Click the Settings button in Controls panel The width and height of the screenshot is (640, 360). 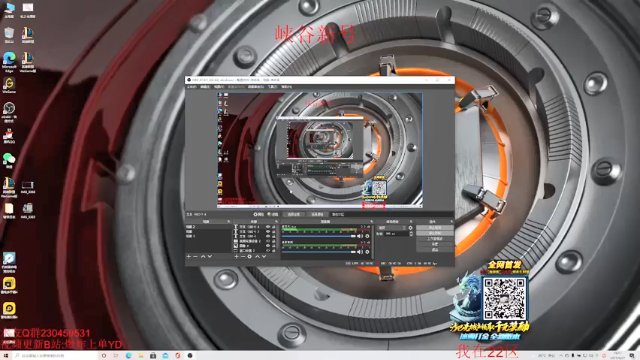[x=435, y=244]
